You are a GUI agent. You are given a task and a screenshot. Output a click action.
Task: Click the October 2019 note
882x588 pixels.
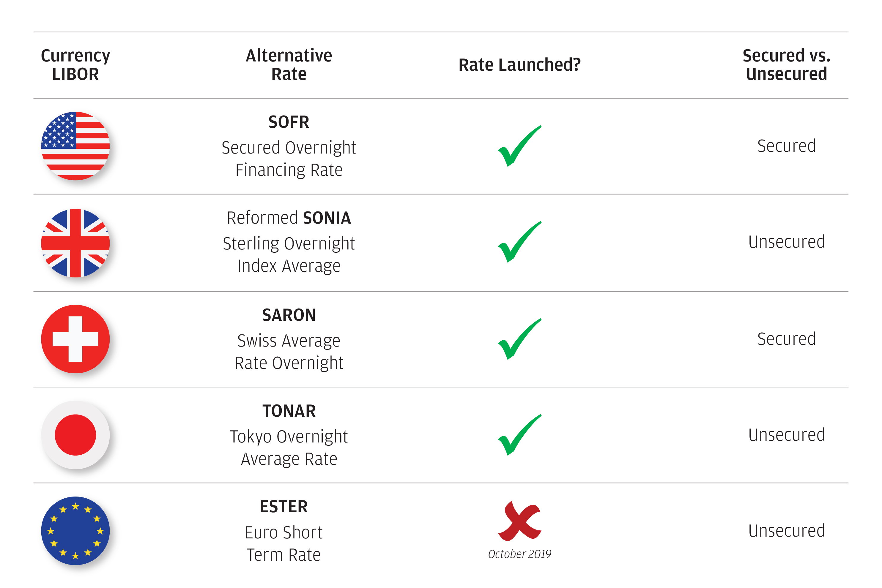[x=519, y=554]
